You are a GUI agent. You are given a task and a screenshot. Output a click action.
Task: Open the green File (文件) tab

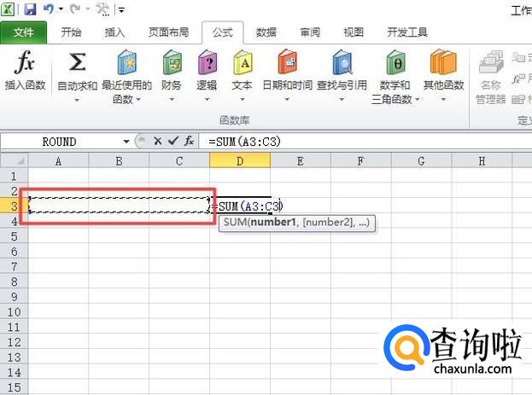[x=23, y=32]
